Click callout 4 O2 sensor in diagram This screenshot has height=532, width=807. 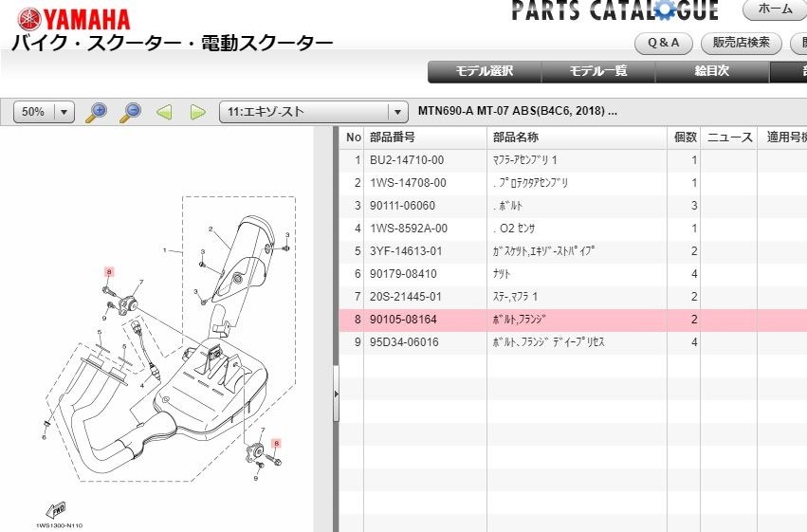tap(142, 385)
